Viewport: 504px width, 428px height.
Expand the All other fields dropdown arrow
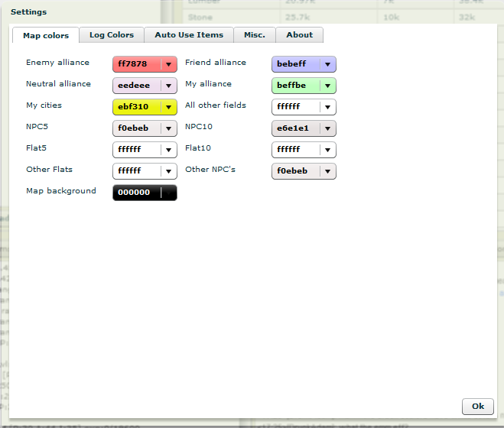tap(327, 108)
